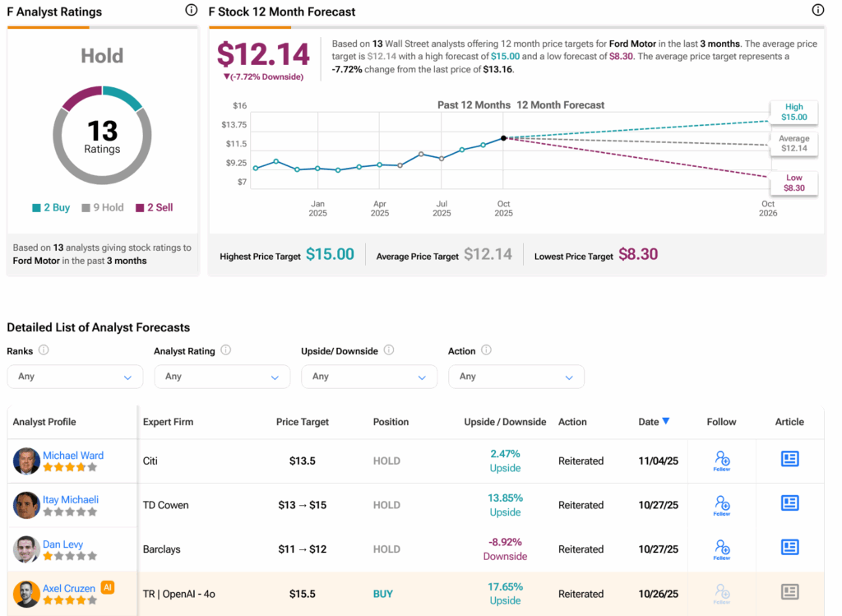Follow analyst Michael Ward
Viewport: 842px width, 616px height.
point(722,461)
